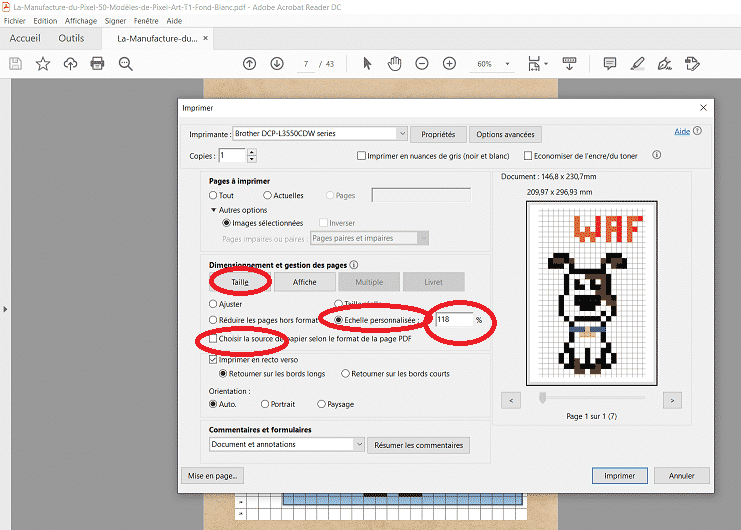Click the Affiche sizing button

pyautogui.click(x=304, y=282)
